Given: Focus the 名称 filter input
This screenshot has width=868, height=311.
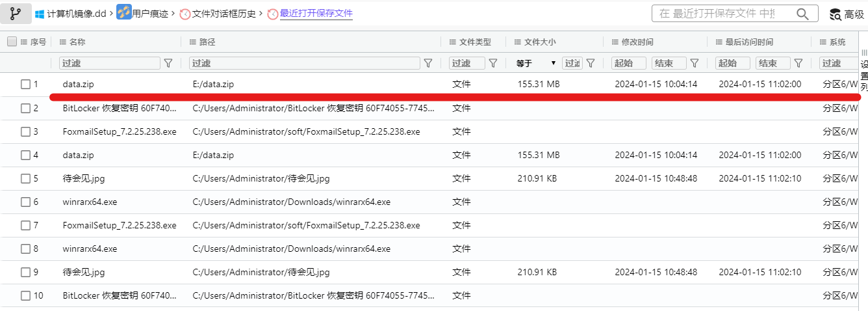Looking at the screenshot, I should pos(110,63).
